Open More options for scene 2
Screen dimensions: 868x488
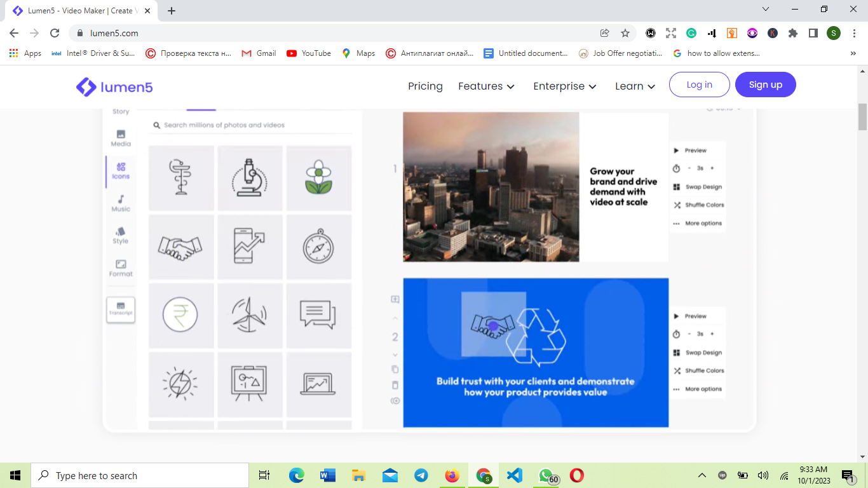(698, 389)
